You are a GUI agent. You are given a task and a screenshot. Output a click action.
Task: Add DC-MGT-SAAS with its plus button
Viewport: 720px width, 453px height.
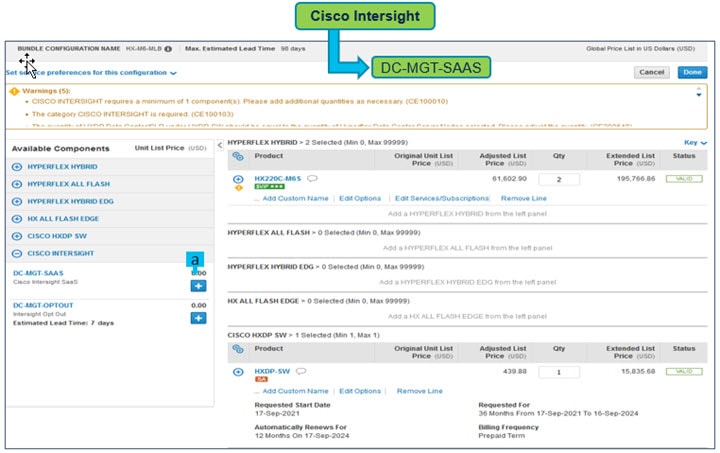(198, 286)
